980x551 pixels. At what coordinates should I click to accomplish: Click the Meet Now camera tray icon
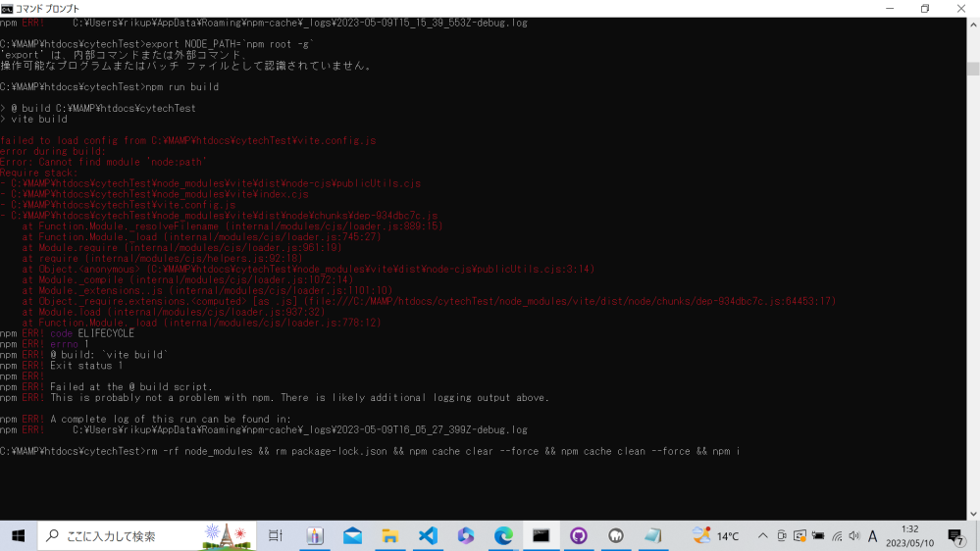(x=781, y=536)
